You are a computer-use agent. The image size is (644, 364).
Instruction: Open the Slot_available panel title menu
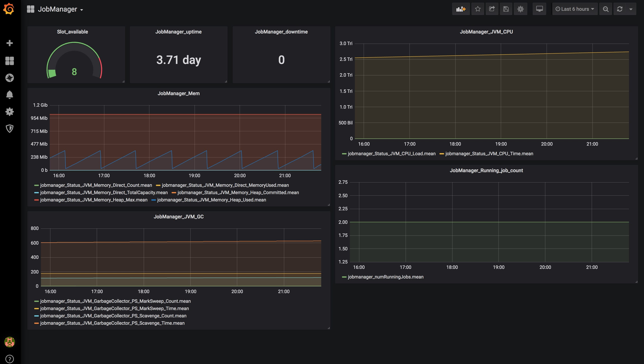pos(72,32)
